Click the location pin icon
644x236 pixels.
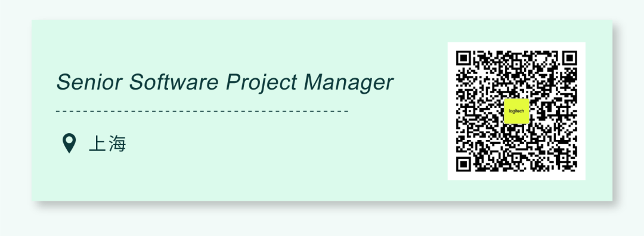click(69, 143)
